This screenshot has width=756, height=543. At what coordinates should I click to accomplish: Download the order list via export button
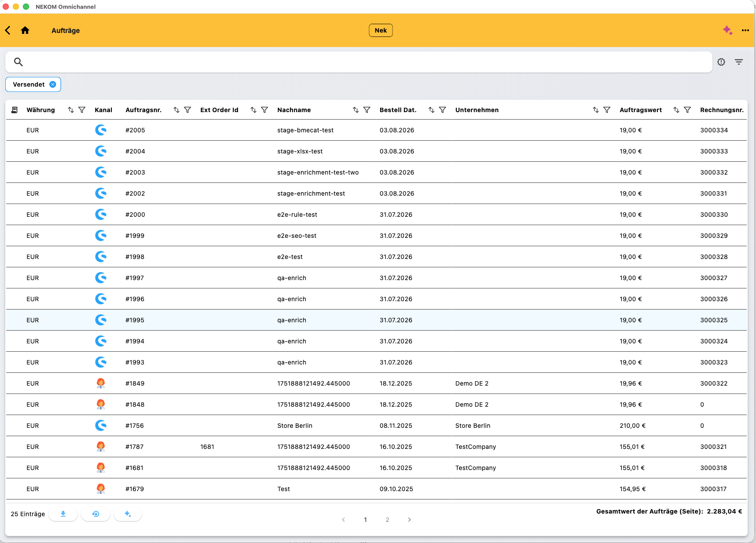63,514
